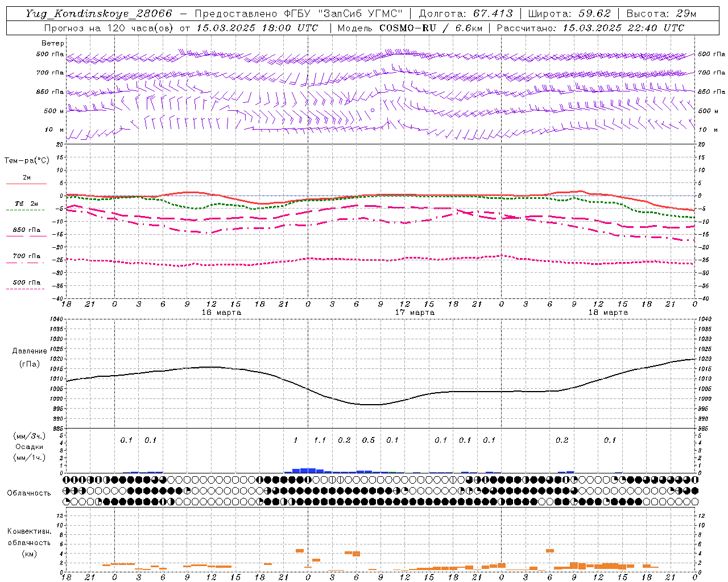This screenshot has width=728, height=582.
Task: Click the 0.2 precipitation value on 18 марта
Action: pos(561,440)
